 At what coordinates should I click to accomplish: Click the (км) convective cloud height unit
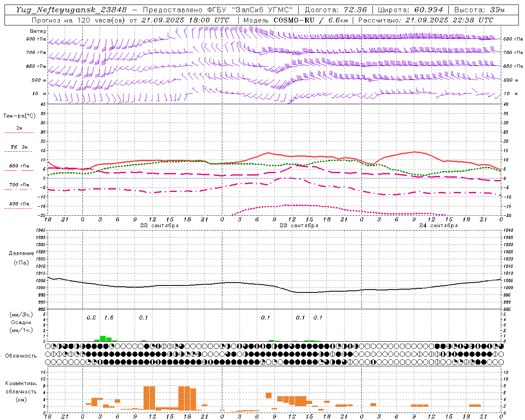pyautogui.click(x=21, y=399)
